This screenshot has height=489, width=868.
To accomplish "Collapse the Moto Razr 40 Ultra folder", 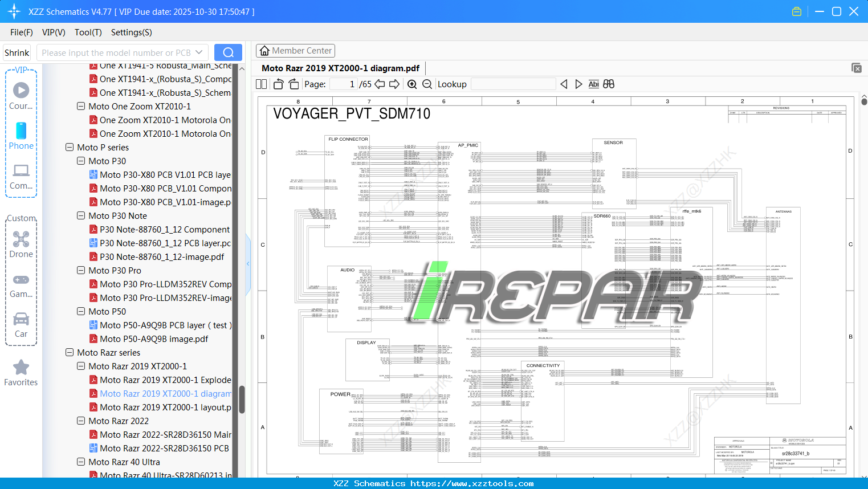I will [x=81, y=462].
